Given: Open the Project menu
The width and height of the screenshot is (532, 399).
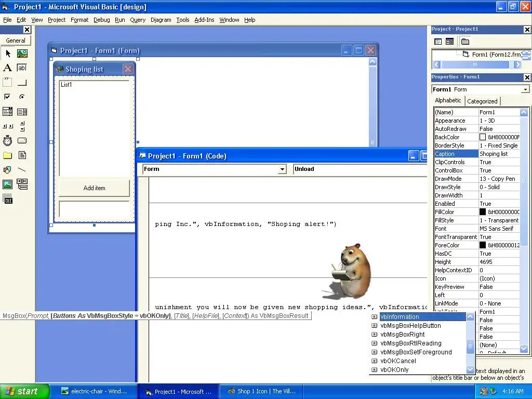Looking at the screenshot, I should (57, 20).
